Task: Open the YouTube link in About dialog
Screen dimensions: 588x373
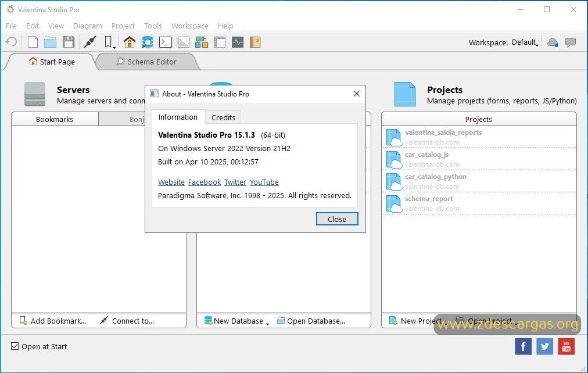Action: pyautogui.click(x=264, y=182)
